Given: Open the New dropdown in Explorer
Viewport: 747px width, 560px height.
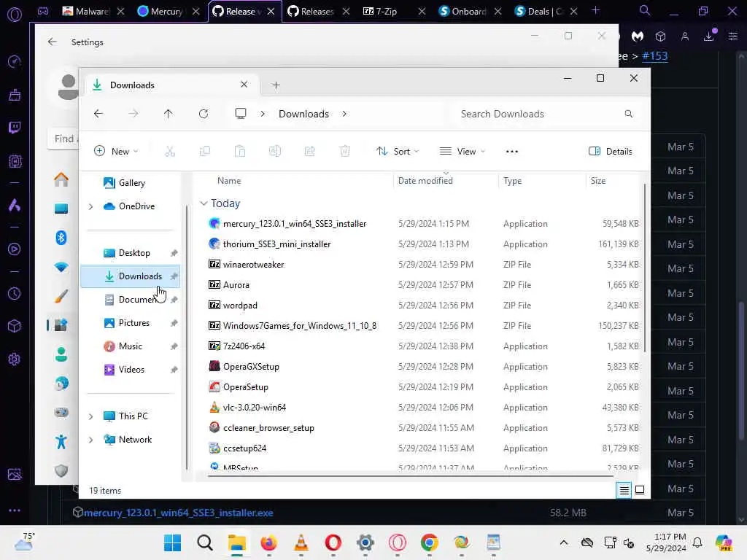Looking at the screenshot, I should click(x=116, y=152).
